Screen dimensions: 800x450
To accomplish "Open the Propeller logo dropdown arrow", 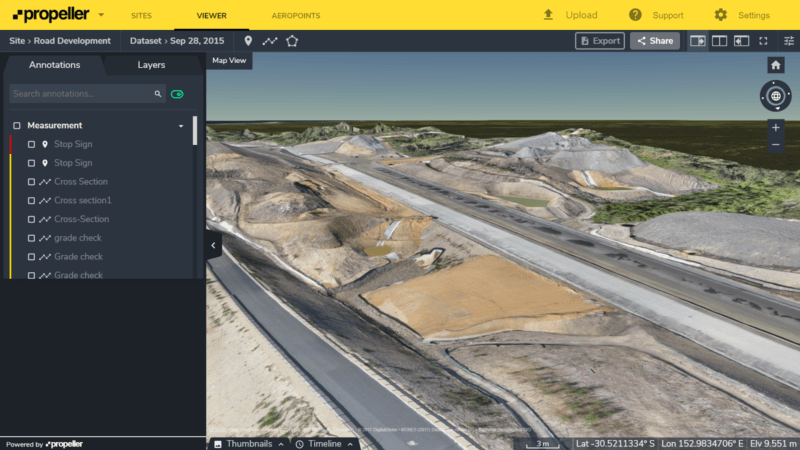I will click(101, 15).
